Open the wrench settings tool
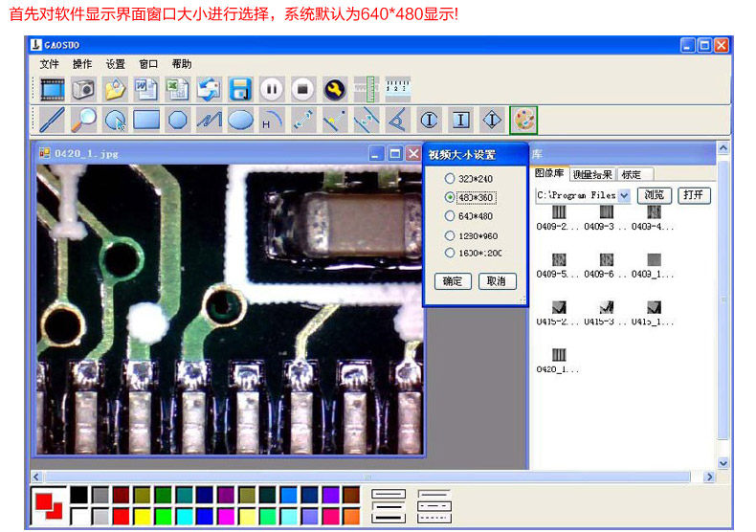This screenshot has width=756, height=532. coord(335,89)
